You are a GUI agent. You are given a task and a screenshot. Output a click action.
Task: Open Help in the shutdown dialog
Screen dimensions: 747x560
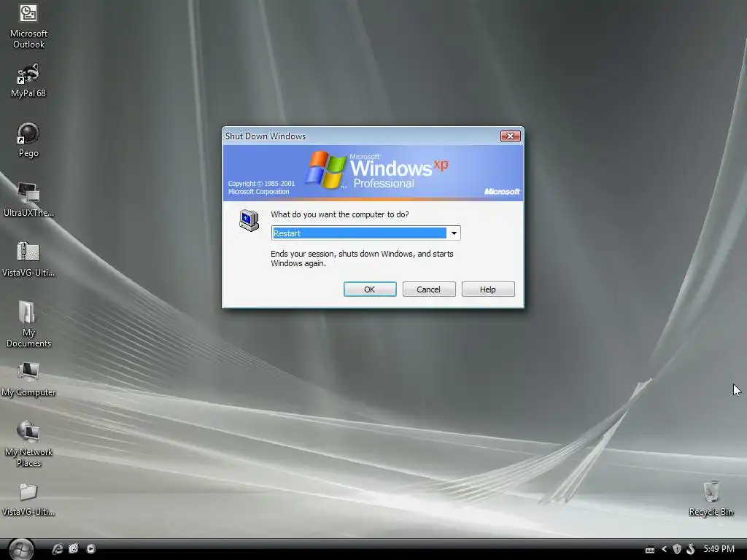tap(488, 289)
